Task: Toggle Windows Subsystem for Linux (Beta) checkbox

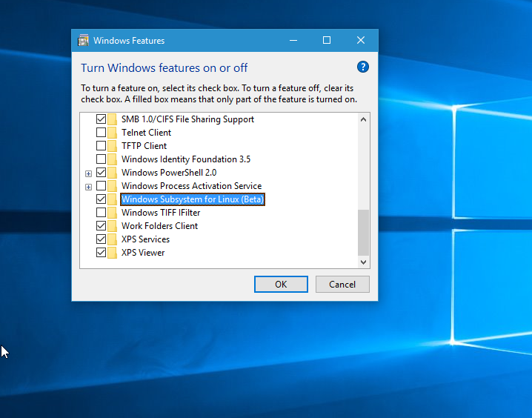Action: 101,199
